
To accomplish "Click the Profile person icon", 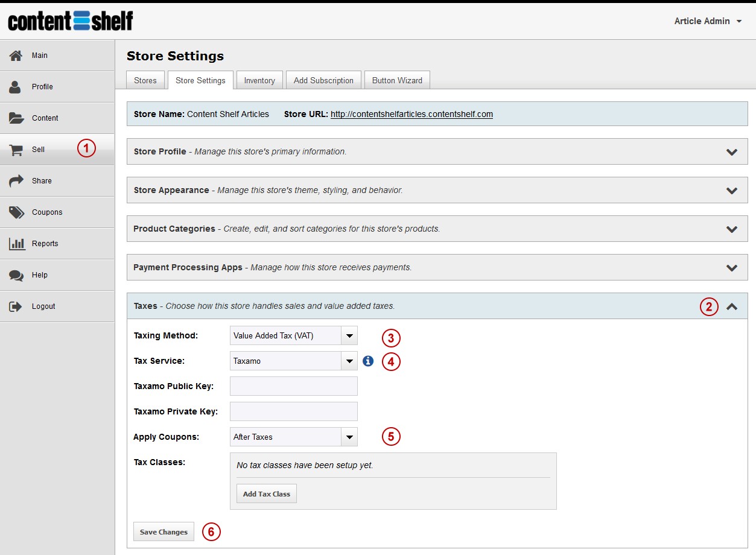I will tap(16, 87).
